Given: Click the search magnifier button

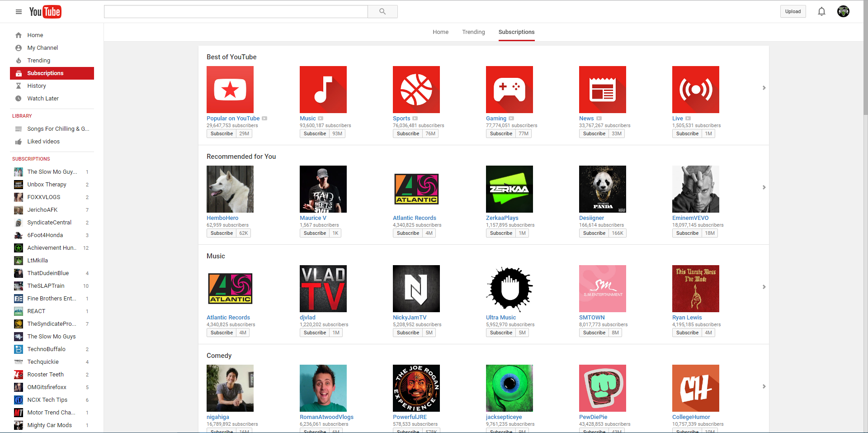Looking at the screenshot, I should pos(382,12).
